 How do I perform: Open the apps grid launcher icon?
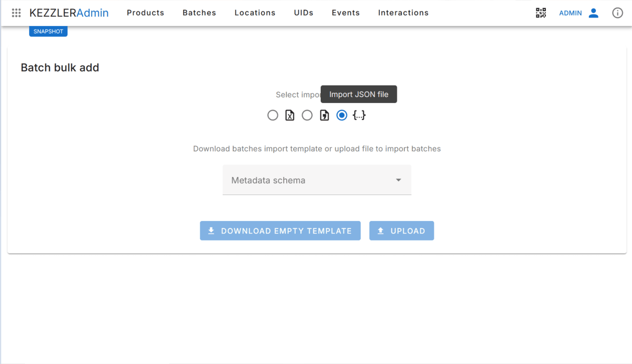[16, 13]
